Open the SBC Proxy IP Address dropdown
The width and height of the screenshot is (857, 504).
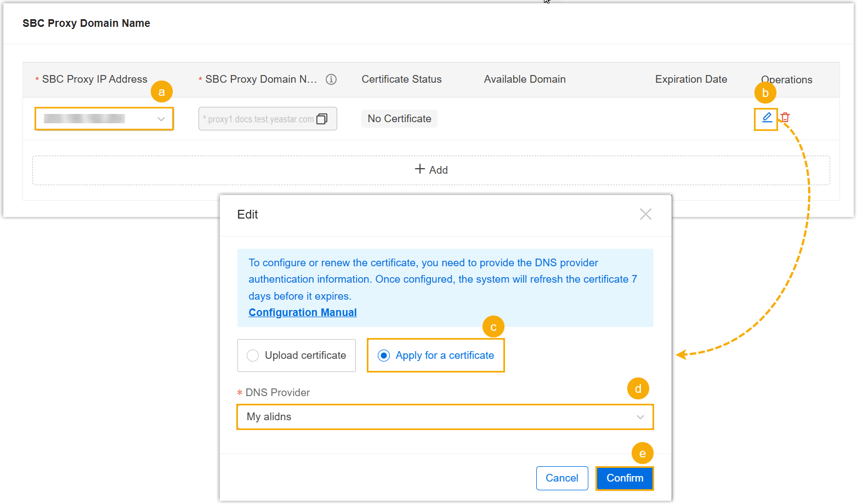coord(104,119)
